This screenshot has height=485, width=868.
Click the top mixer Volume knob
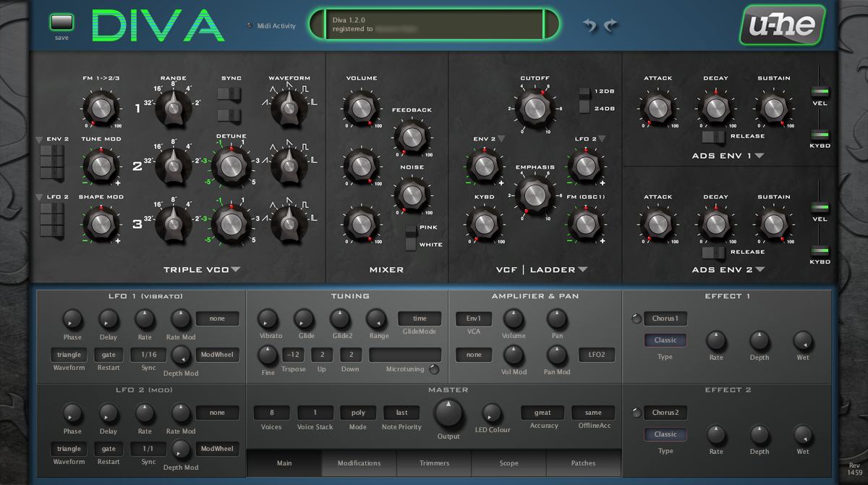point(360,108)
